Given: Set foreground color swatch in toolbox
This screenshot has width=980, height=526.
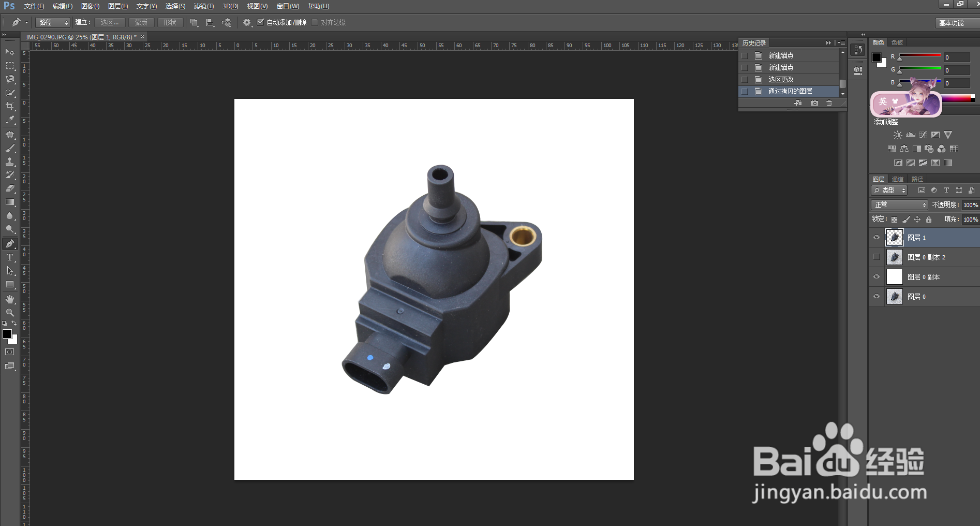Looking at the screenshot, I should tap(7, 334).
